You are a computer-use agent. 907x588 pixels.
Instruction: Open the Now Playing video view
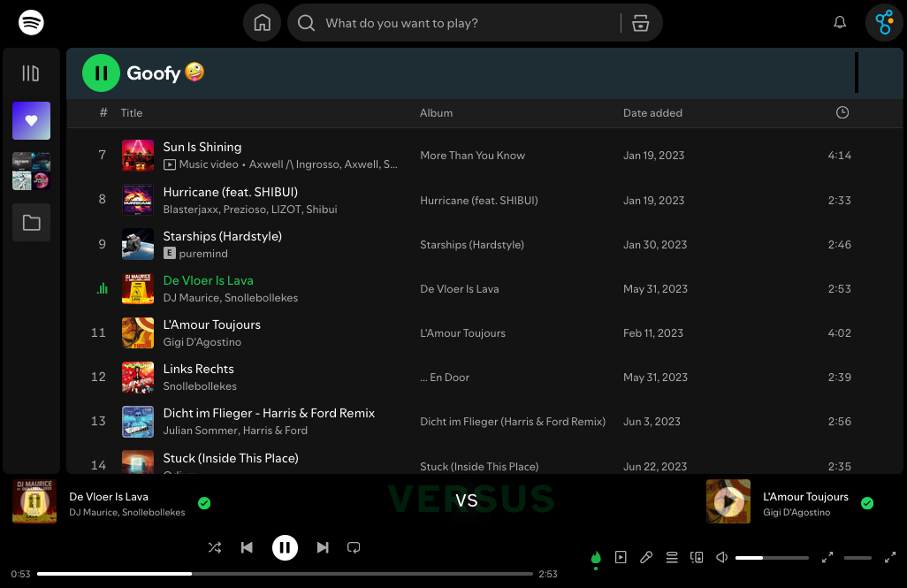(x=621, y=557)
